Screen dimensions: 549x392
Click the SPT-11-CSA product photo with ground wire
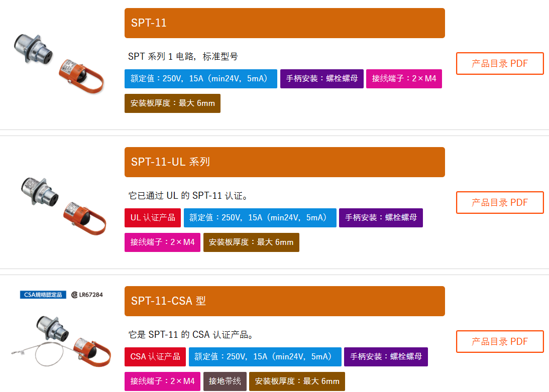pos(61,341)
